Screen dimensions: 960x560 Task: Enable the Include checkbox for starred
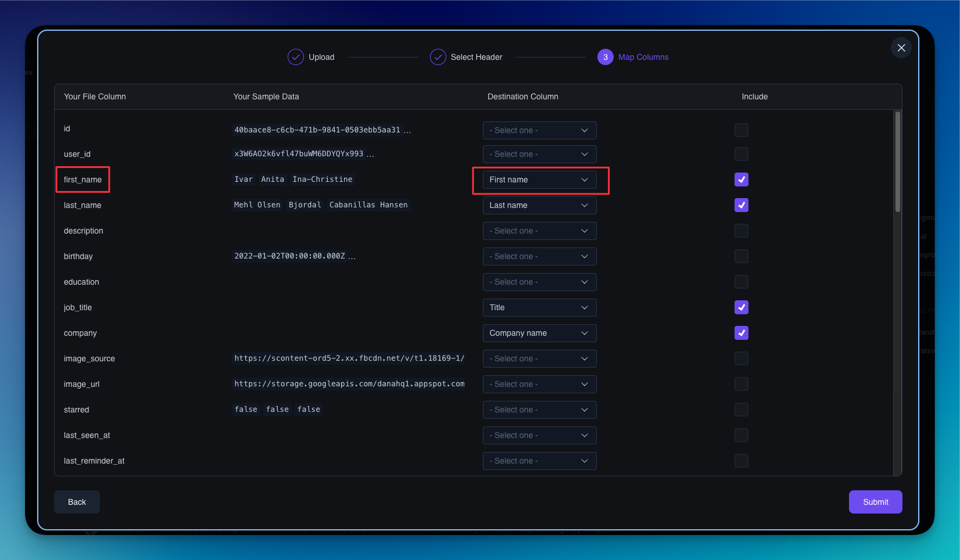[x=742, y=410]
